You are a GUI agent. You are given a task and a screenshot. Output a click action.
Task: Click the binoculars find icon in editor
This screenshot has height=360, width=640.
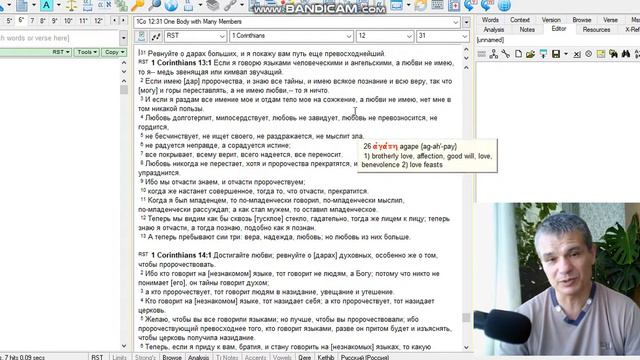[626, 54]
